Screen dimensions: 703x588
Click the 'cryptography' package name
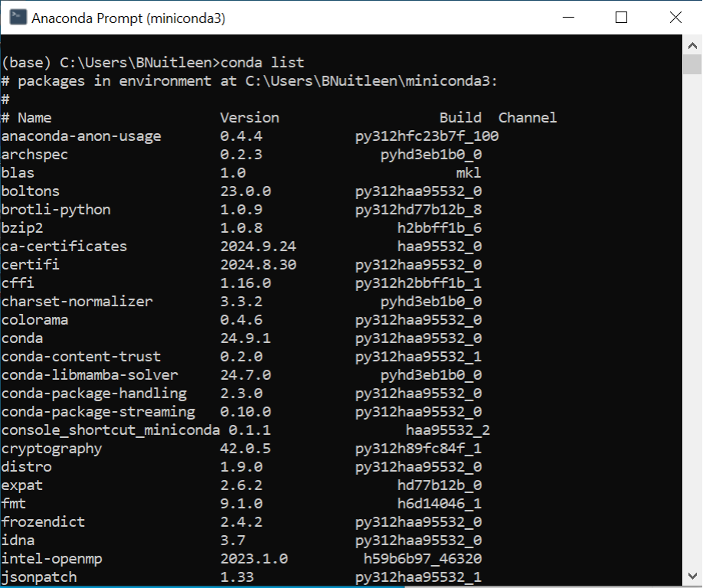(x=51, y=449)
